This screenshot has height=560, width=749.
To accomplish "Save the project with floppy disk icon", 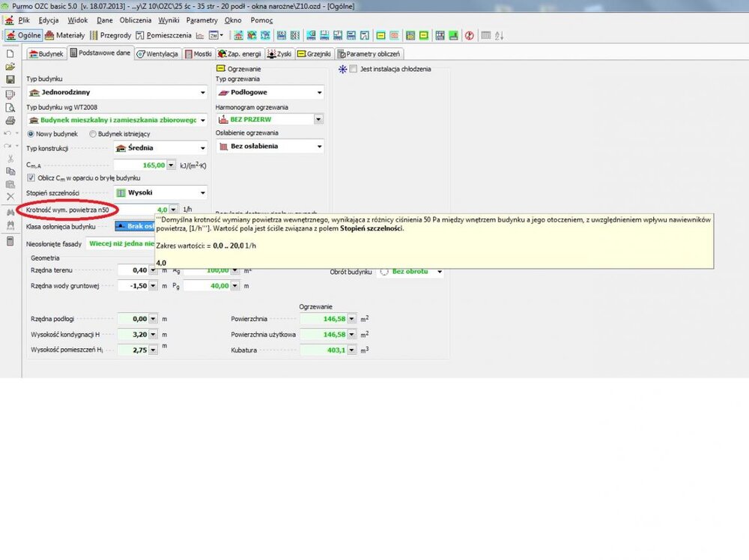I will pos(10,80).
